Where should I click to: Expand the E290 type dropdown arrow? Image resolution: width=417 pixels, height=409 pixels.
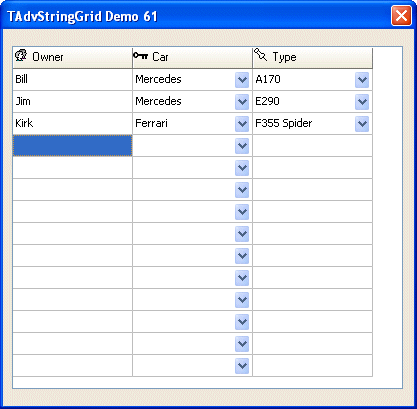click(x=362, y=102)
